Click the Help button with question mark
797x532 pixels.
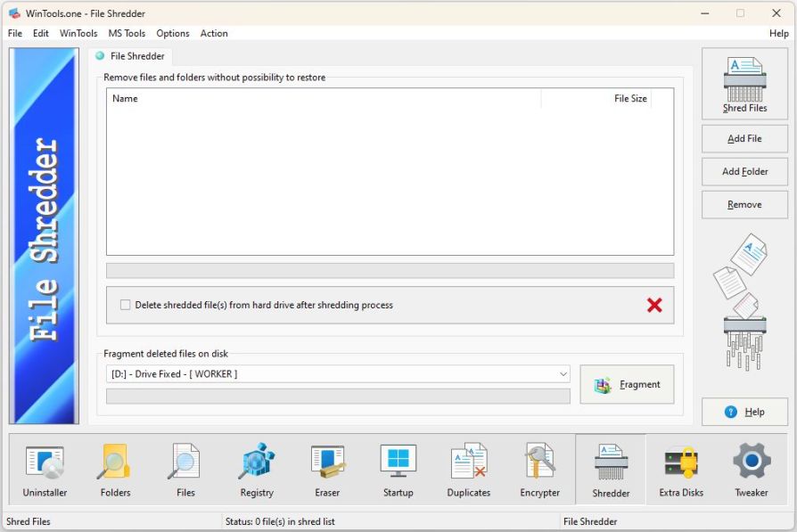point(744,412)
